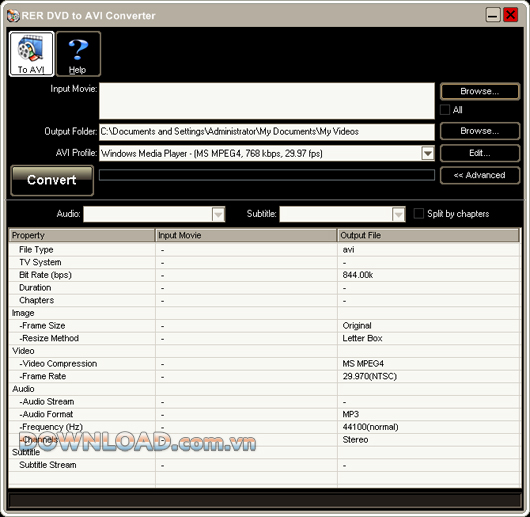Expand the Audio dropdown list
The height and width of the screenshot is (517, 530).
tap(218, 214)
